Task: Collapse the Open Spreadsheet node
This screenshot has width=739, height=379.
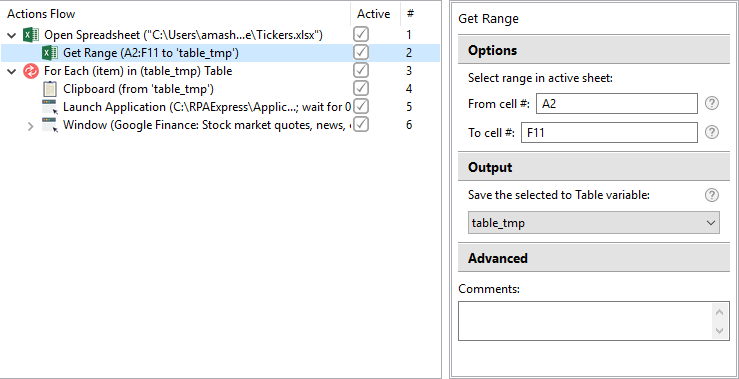Action: pos(12,35)
